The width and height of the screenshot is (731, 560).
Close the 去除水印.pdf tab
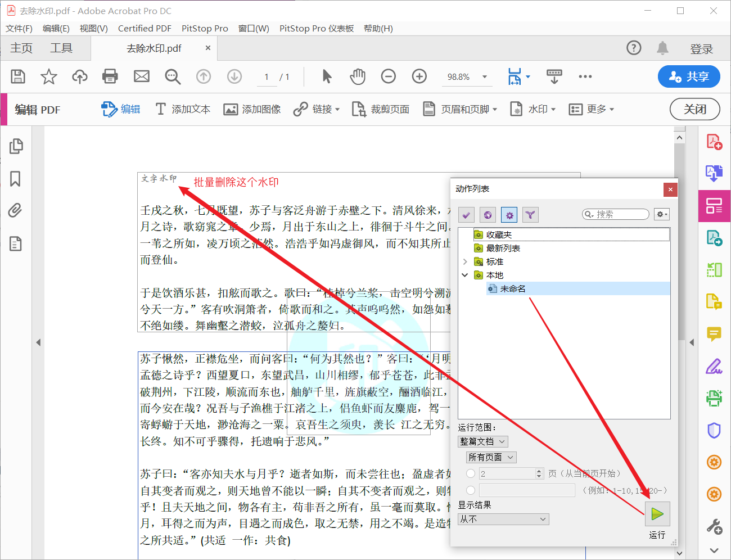208,48
